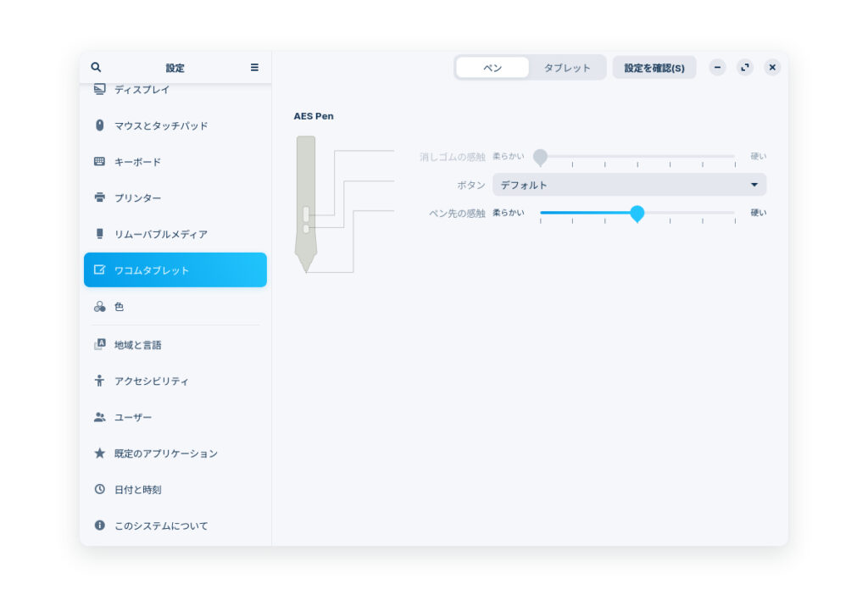Open the settings search magnifier icon
868x612 pixels.
click(96, 67)
